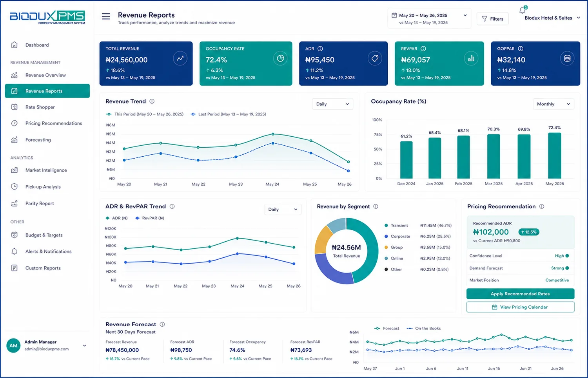Click the Online segment legend swatch
The width and height of the screenshot is (588, 378).
pos(386,259)
